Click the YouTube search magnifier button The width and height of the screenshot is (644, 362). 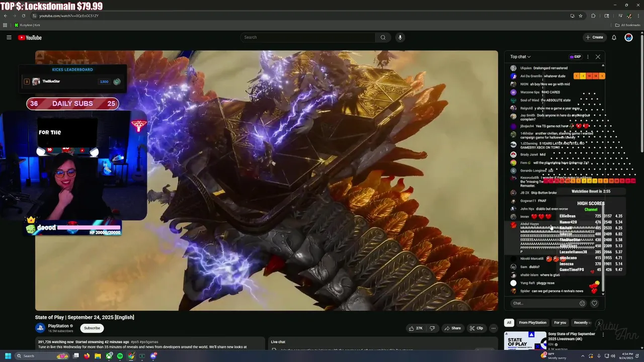pyautogui.click(x=383, y=37)
